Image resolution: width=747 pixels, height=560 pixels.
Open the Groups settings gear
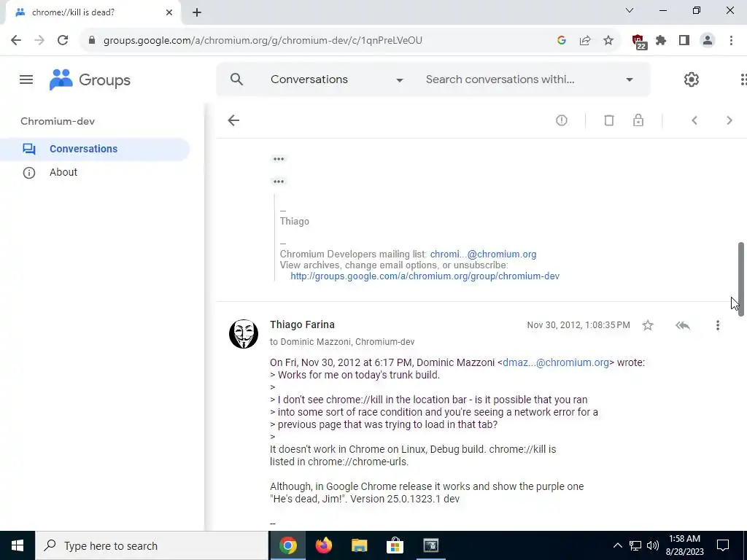pos(692,79)
